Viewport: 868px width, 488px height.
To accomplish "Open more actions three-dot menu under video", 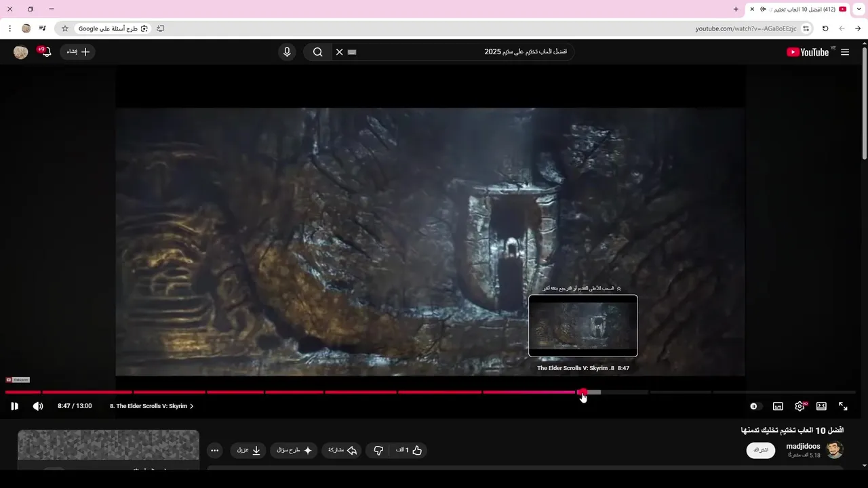I will pos(214,450).
